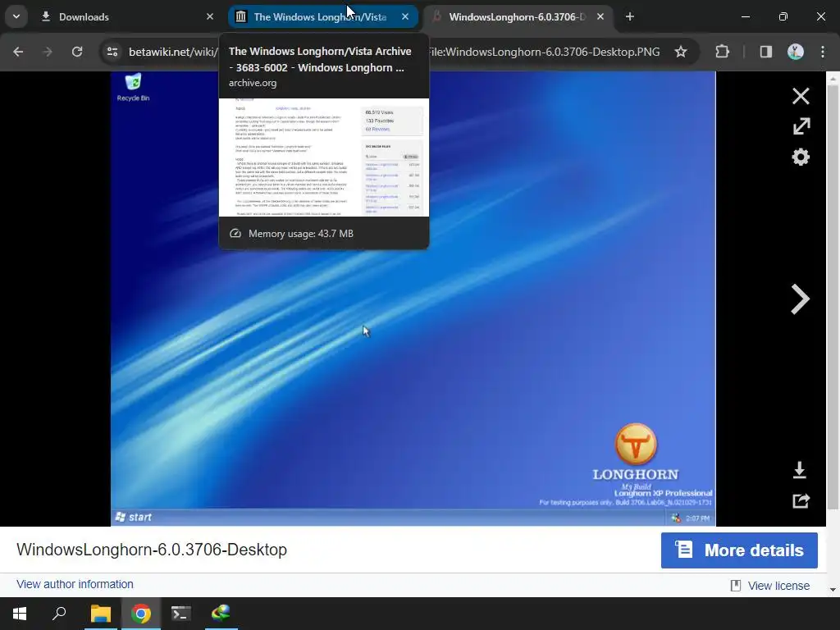Toggle the Chrome side panel

coord(766,52)
